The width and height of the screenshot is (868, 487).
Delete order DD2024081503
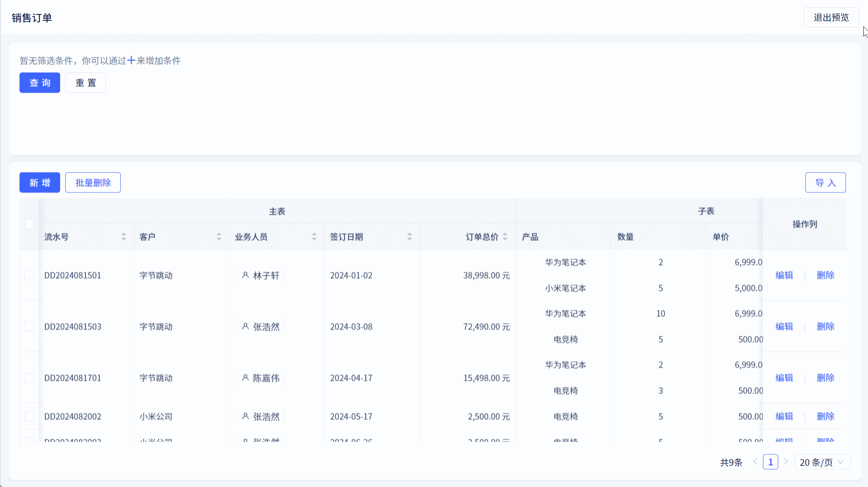tap(825, 326)
